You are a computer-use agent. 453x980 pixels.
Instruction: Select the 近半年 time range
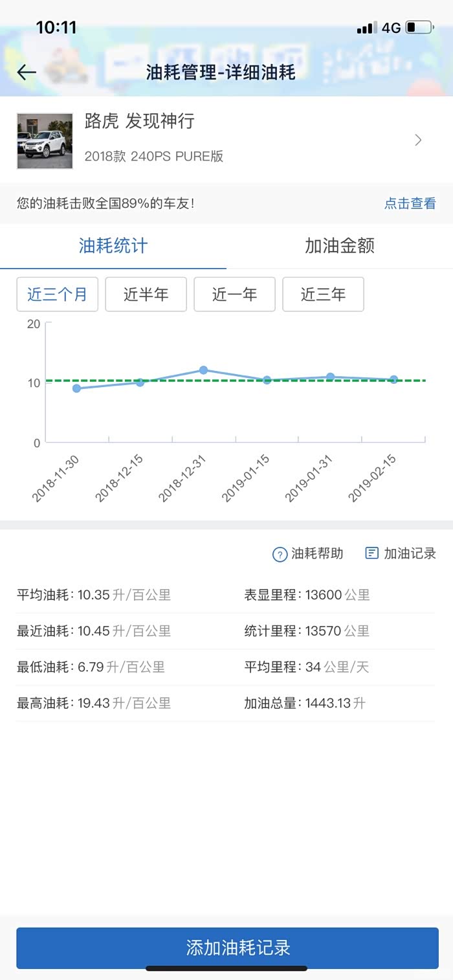coord(146,295)
